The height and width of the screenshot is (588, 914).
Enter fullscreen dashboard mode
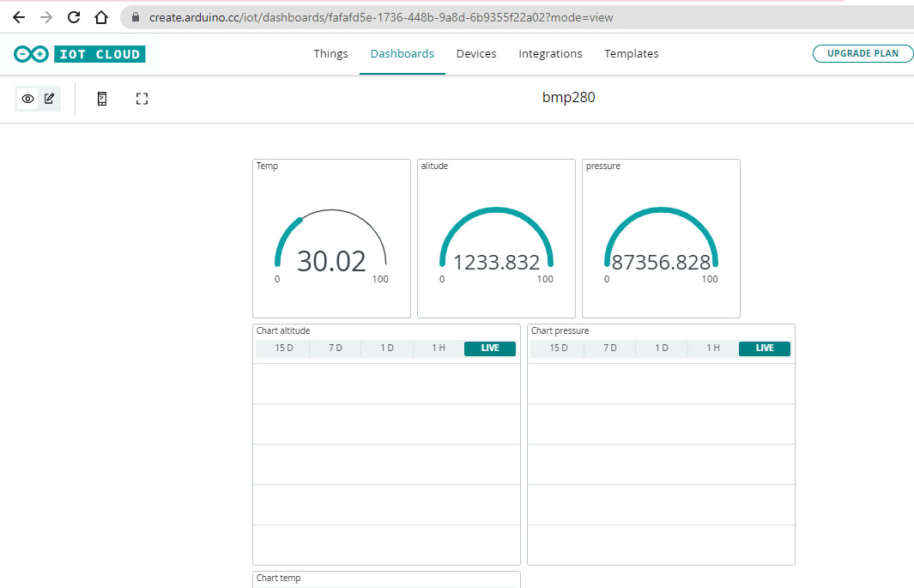point(142,99)
